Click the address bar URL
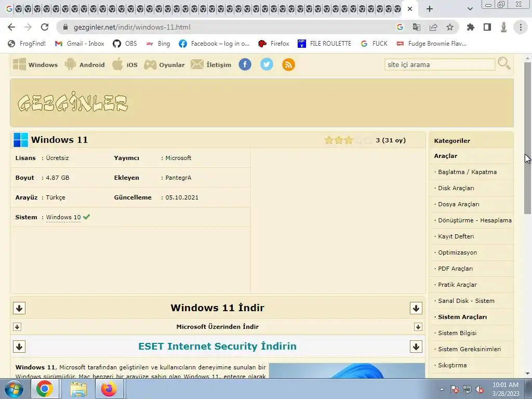 tap(132, 27)
